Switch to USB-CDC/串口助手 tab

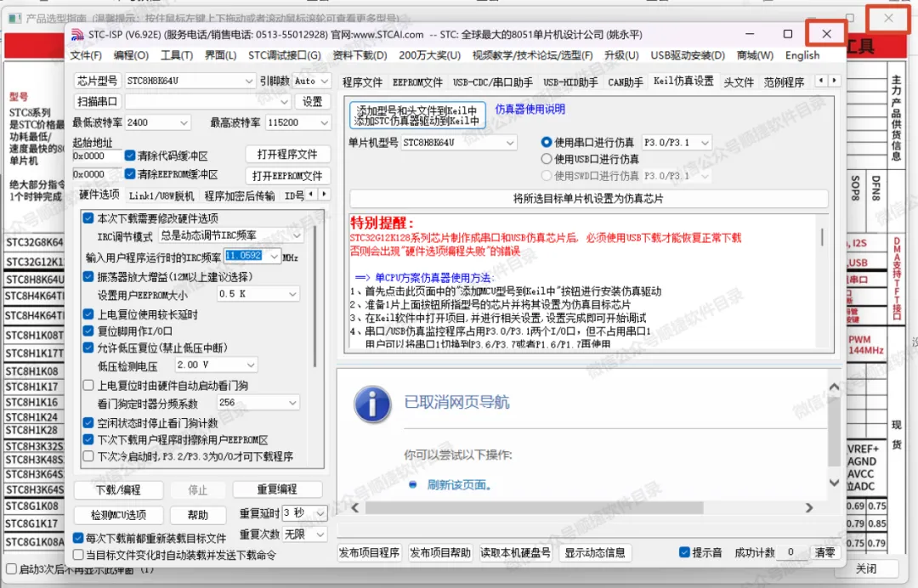[x=493, y=82]
